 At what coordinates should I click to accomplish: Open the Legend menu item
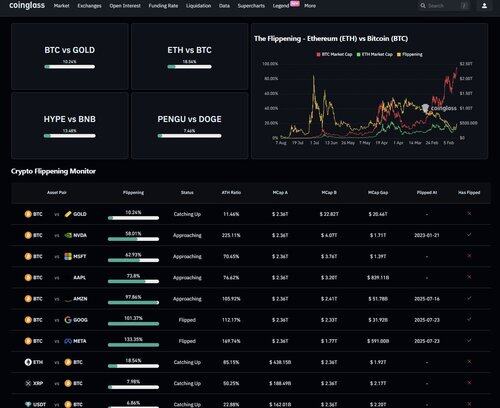281,6
